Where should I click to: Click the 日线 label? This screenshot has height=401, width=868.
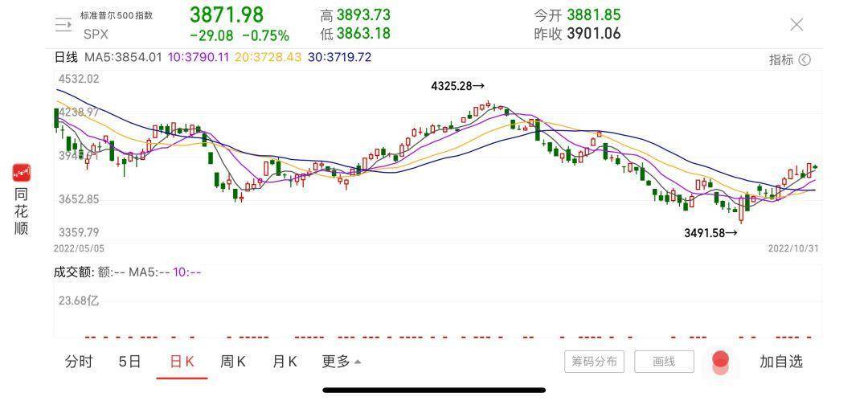tap(66, 57)
